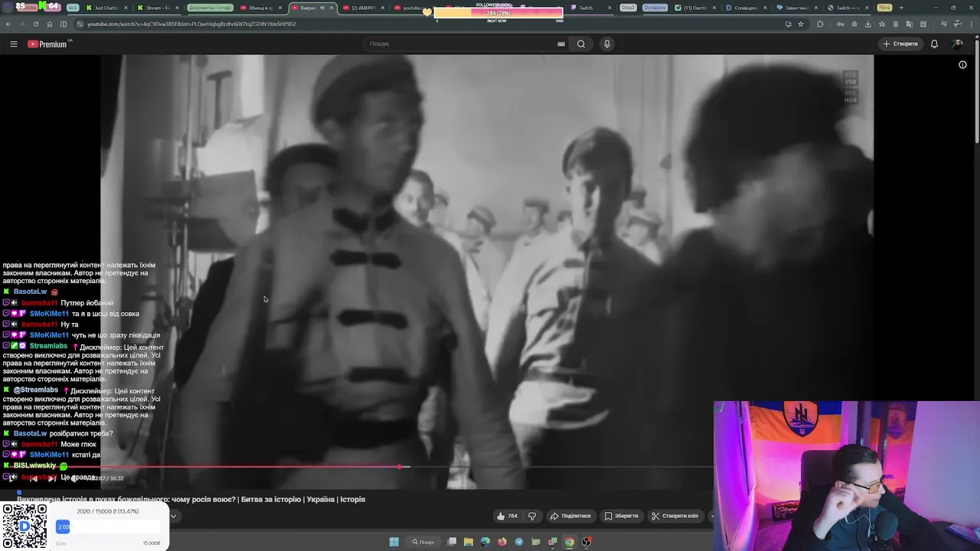The width and height of the screenshot is (980, 551).
Task: Click the Поділитися share button
Action: coord(570,516)
